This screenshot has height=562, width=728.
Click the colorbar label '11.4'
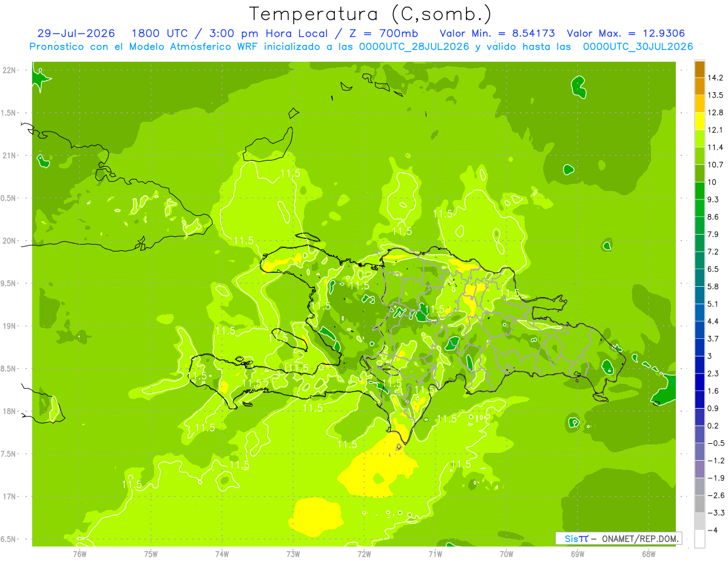point(715,147)
